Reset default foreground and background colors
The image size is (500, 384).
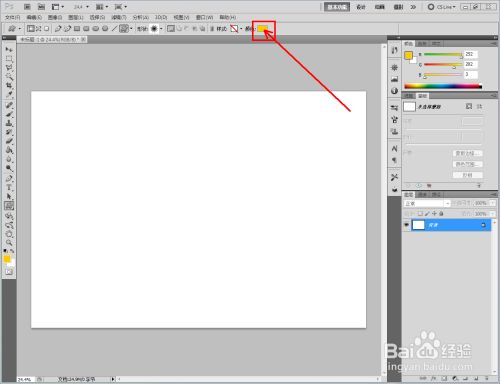(x=5, y=251)
